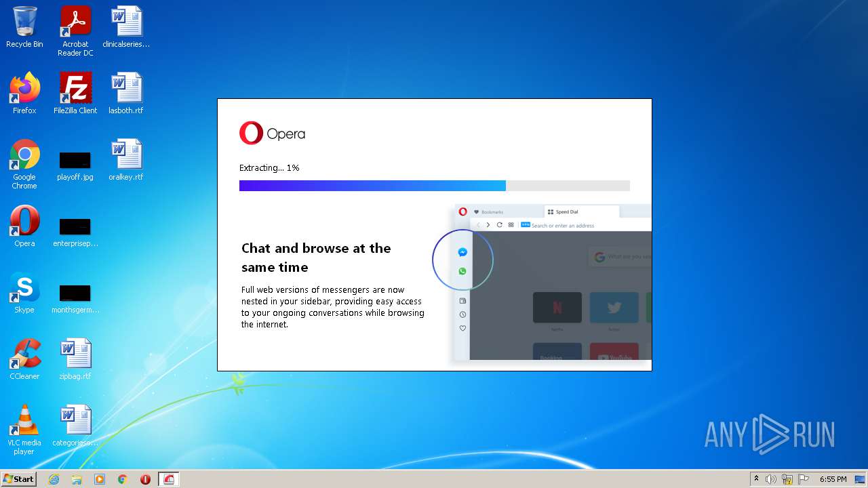Open the Recycle Bin desktop icon
Screen dimensions: 868x488
coord(24,27)
